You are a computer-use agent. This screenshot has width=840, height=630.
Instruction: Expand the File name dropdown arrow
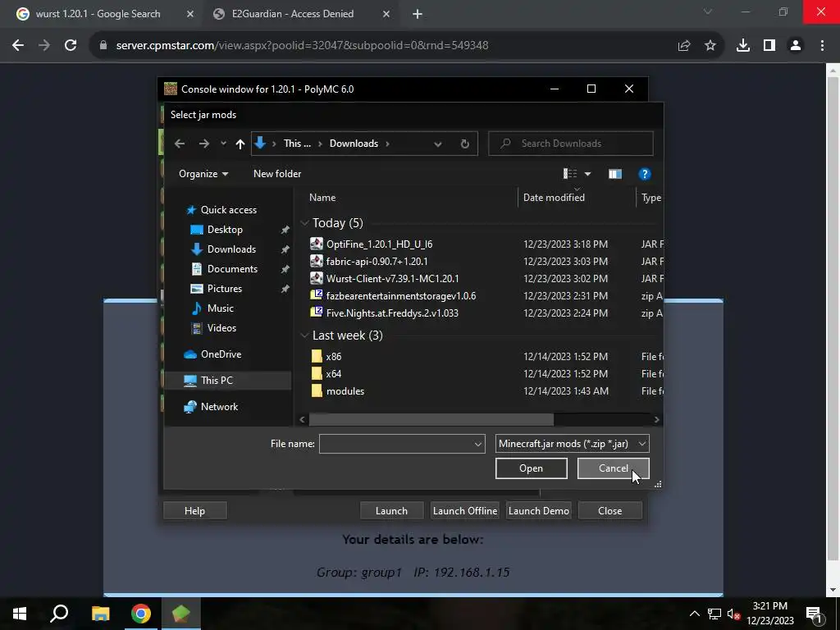(x=478, y=444)
